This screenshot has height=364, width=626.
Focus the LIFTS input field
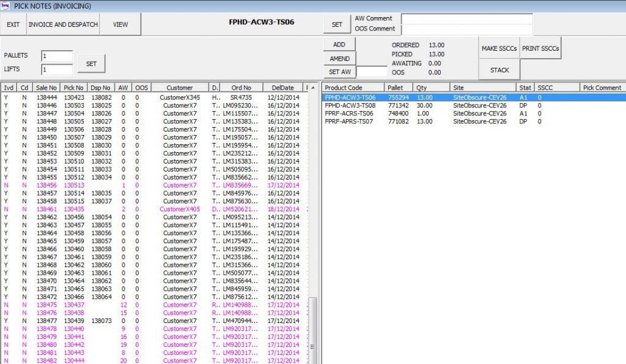pos(57,70)
